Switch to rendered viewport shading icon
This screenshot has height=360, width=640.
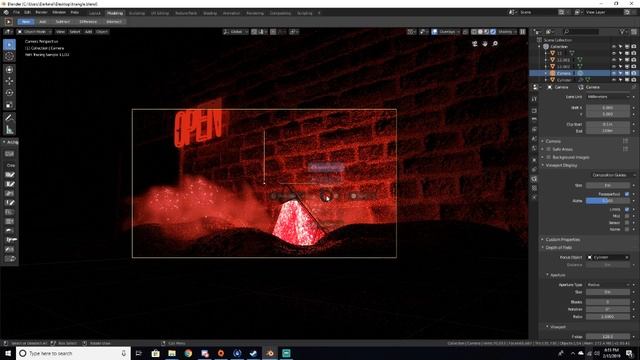pyautogui.click(x=493, y=31)
